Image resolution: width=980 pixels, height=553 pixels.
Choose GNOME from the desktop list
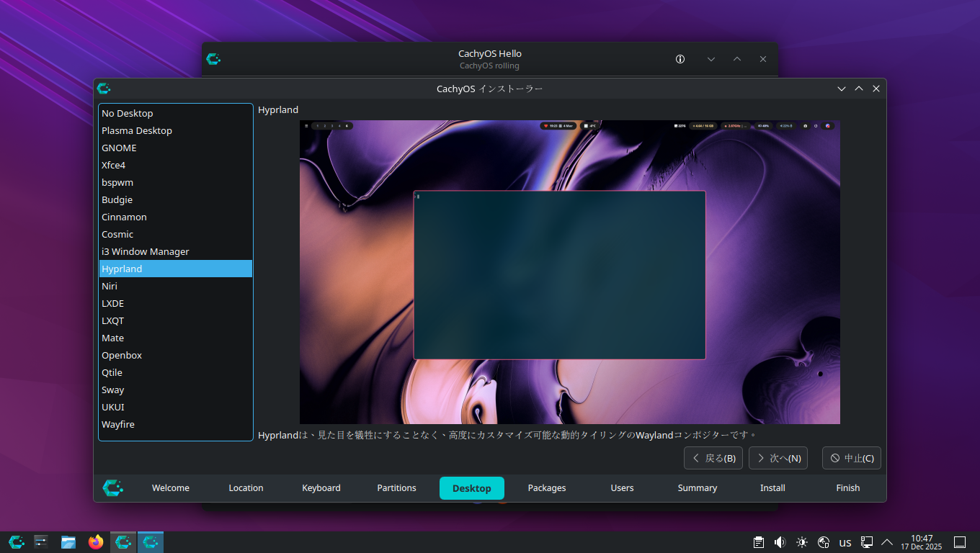click(x=176, y=148)
